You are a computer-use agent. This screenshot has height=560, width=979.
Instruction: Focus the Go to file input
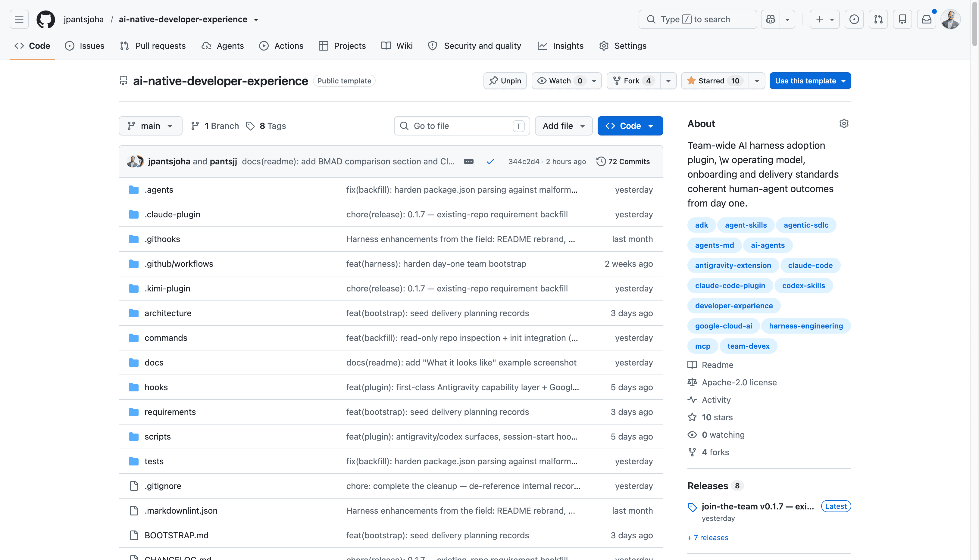click(462, 126)
